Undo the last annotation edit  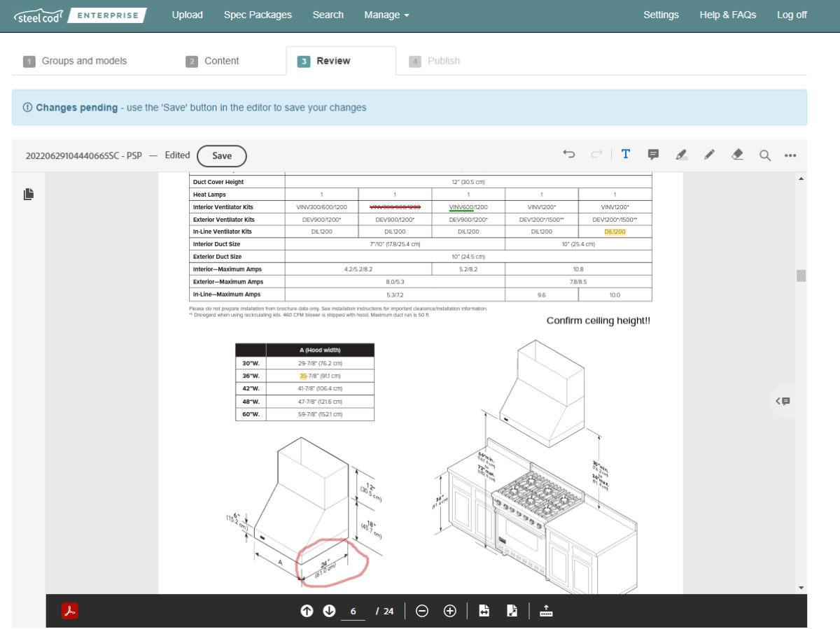point(569,155)
